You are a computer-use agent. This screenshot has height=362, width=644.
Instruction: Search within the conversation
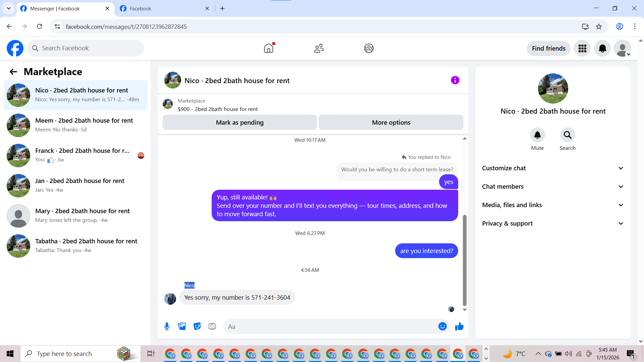pyautogui.click(x=567, y=135)
